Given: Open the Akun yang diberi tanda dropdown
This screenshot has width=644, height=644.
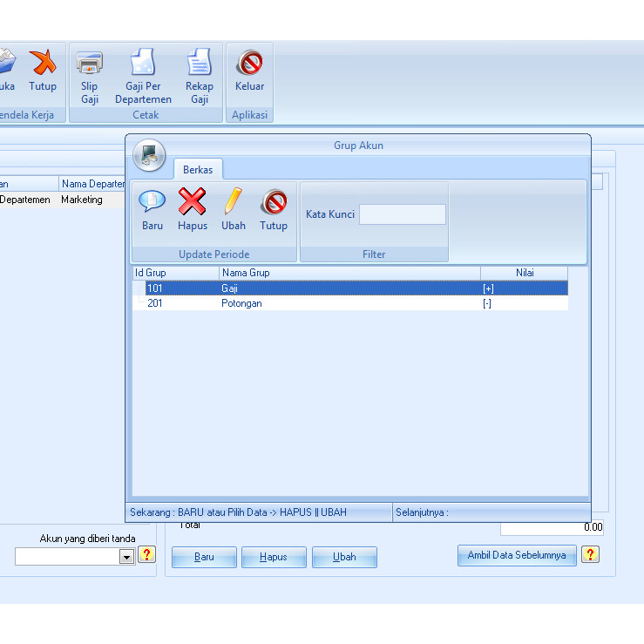Looking at the screenshot, I should [127, 558].
